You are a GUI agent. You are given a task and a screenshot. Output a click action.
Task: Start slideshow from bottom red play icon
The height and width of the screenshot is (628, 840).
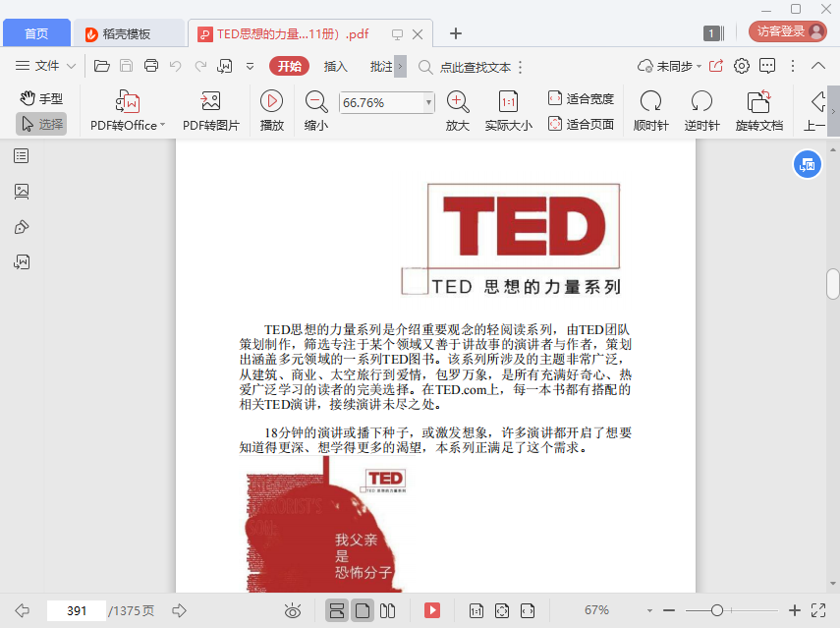(432, 610)
